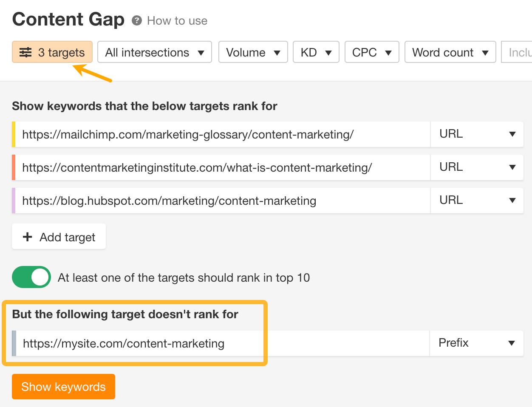Image resolution: width=532 pixels, height=407 pixels.
Task: Select the Mailchimp URL input field
Action: coord(212,134)
